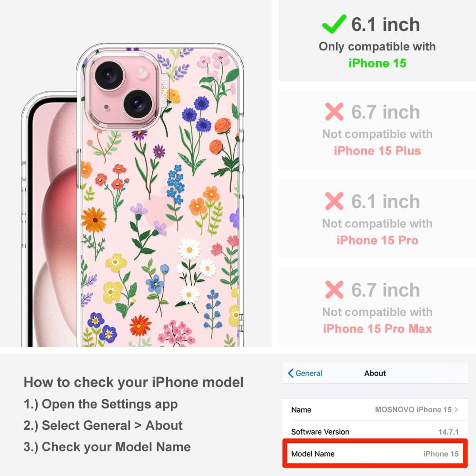476x476 pixels.
Task: Select the Model Name row
Action: 375,454
